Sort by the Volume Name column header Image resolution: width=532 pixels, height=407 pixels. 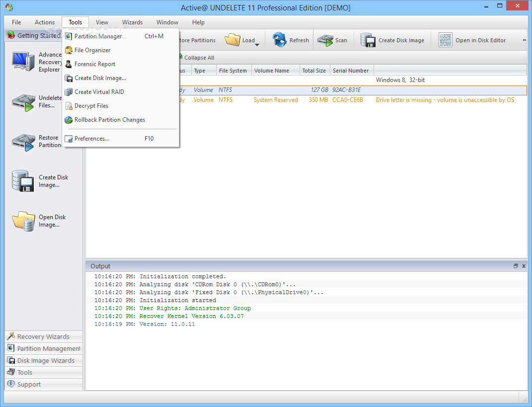[x=276, y=70]
